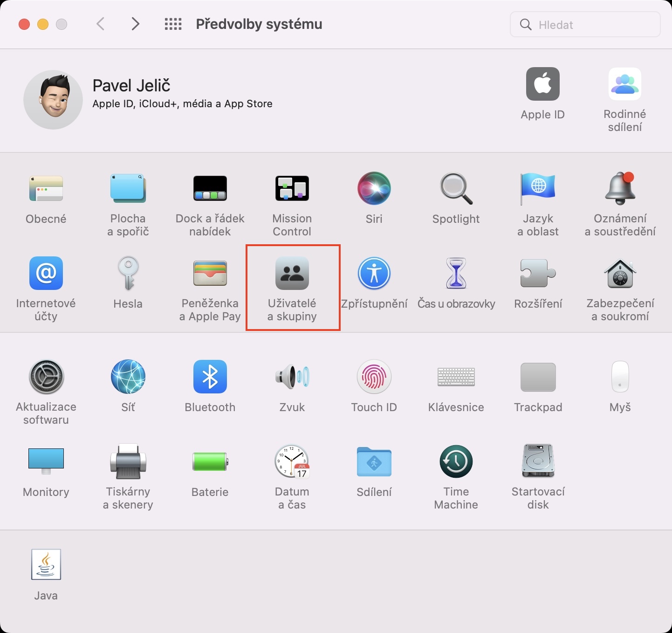Click the Pavel Jelič account name
This screenshot has height=633, width=672.
131,86
